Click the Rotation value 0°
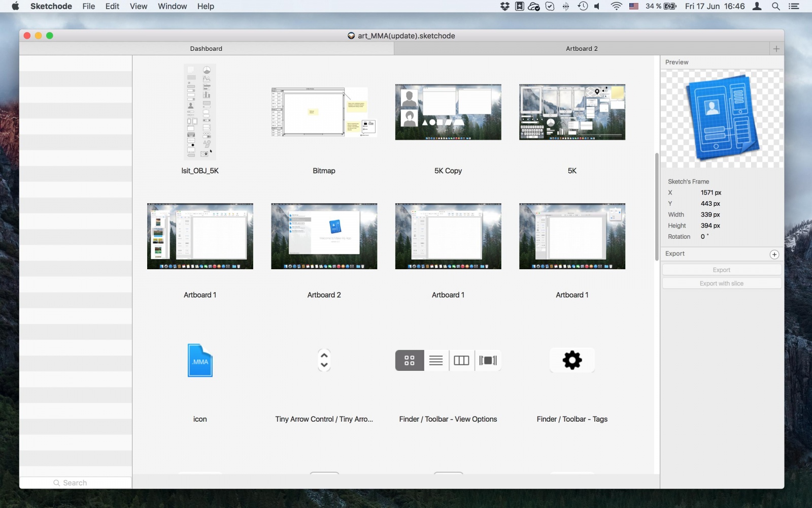Screen dimensions: 812x508 click(x=705, y=237)
